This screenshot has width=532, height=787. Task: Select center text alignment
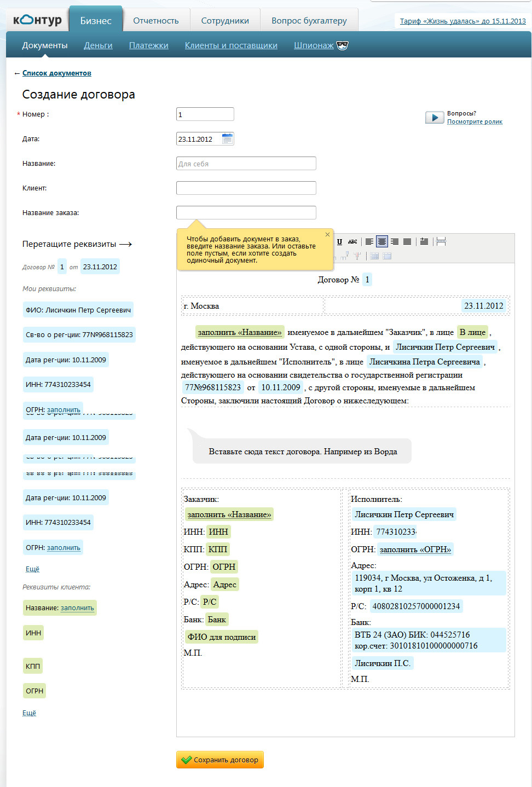pos(382,242)
